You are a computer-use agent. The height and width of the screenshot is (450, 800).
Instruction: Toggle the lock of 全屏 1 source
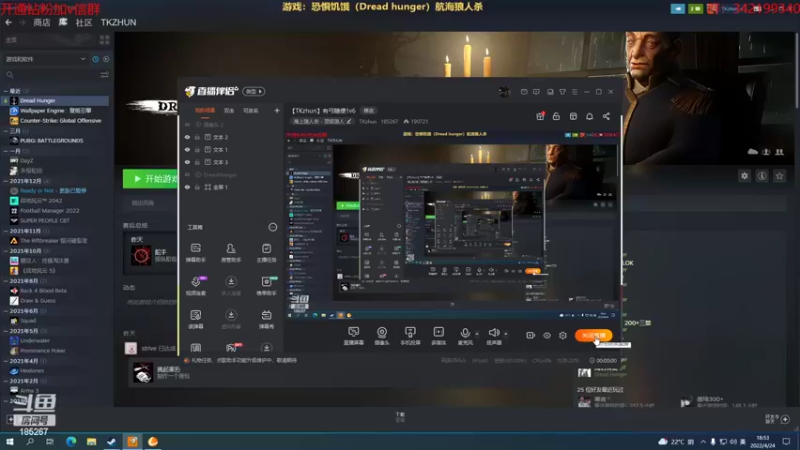pos(197,187)
